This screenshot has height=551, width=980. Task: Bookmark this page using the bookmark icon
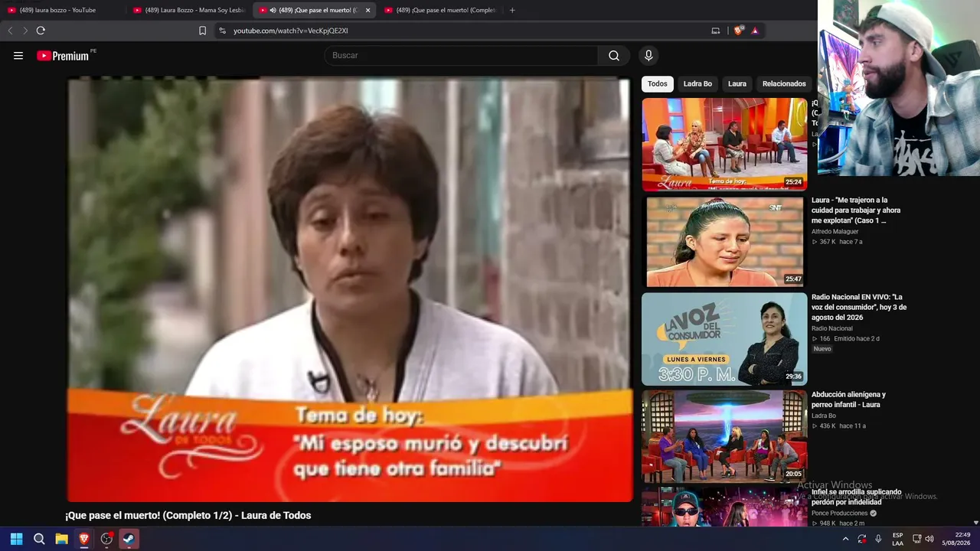(x=202, y=31)
